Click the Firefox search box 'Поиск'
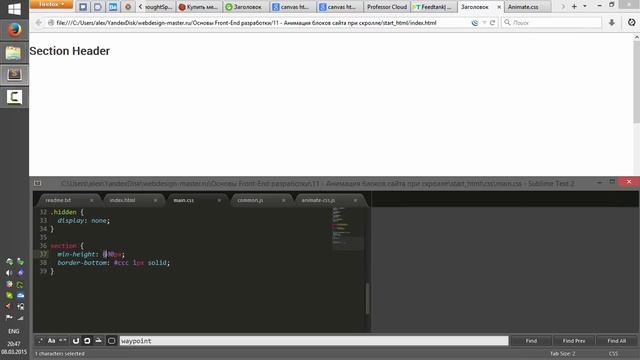Viewport: 640px width, 360px height. tap(552, 23)
